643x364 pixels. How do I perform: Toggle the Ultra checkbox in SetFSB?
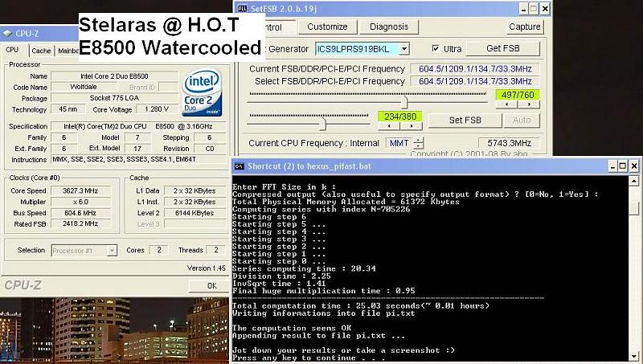pyautogui.click(x=436, y=49)
